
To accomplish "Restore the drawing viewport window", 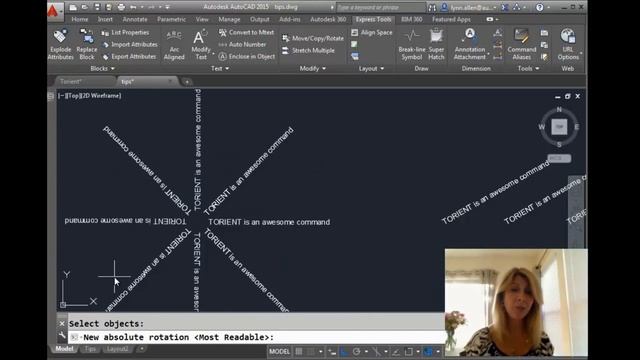I will pyautogui.click(x=567, y=96).
